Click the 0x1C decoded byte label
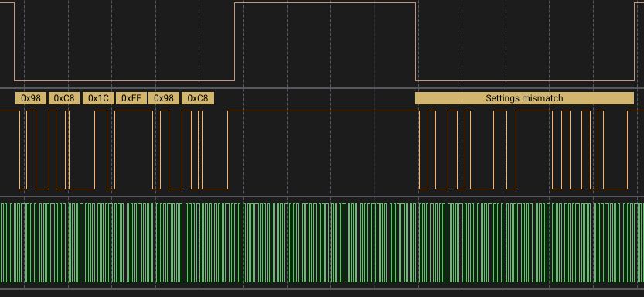Image resolution: width=644 pixels, height=297 pixels. [x=98, y=98]
